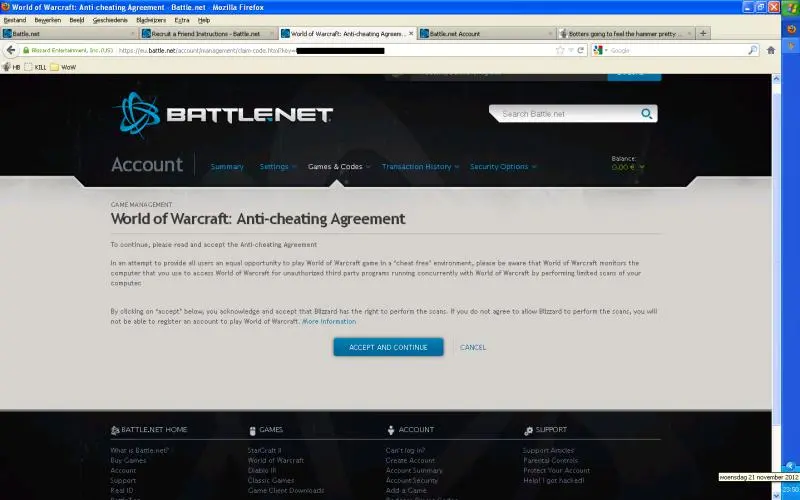800x500 pixels.
Task: Click the page scrollbar up arrow
Action: click(x=776, y=79)
